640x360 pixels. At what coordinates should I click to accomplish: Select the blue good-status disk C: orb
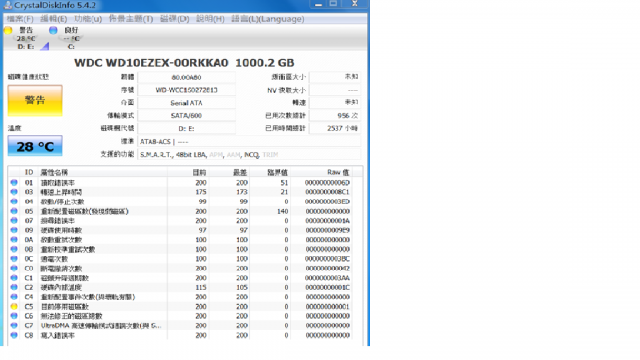[53, 30]
